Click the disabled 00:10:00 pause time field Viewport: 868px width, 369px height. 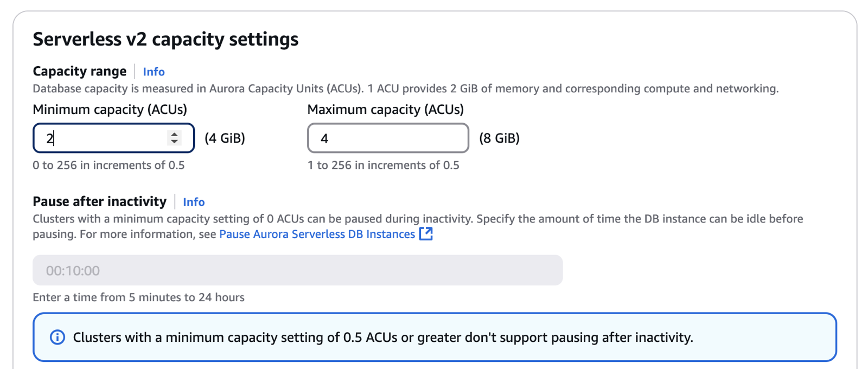(297, 270)
